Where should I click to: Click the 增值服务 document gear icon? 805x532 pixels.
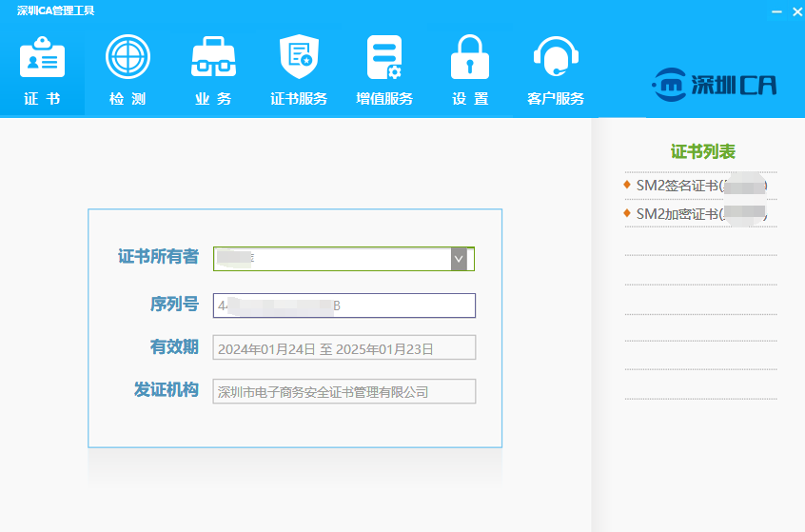(384, 58)
